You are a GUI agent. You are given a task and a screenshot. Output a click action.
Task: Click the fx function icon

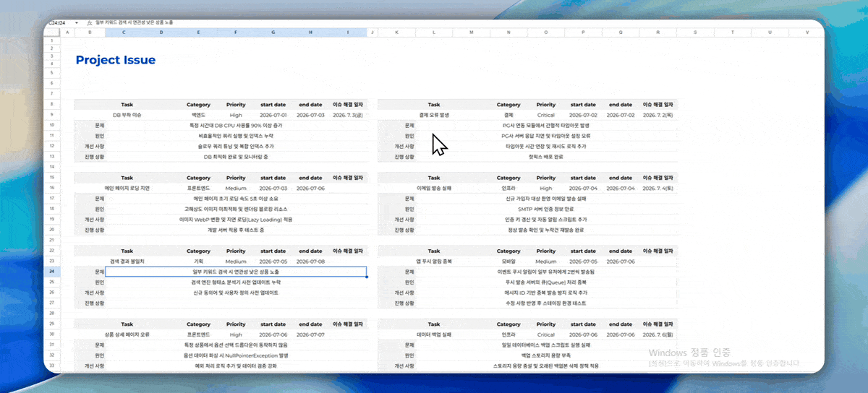tap(88, 23)
